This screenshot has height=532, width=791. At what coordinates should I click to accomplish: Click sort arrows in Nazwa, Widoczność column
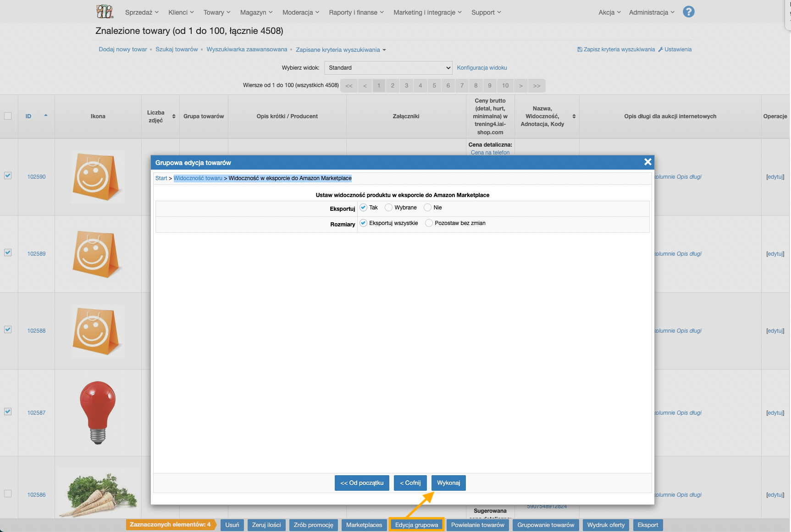click(x=574, y=116)
